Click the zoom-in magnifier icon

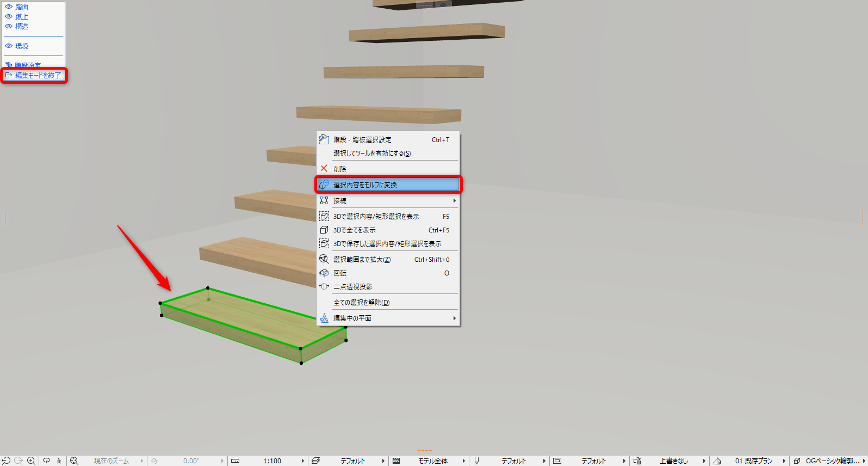32,461
